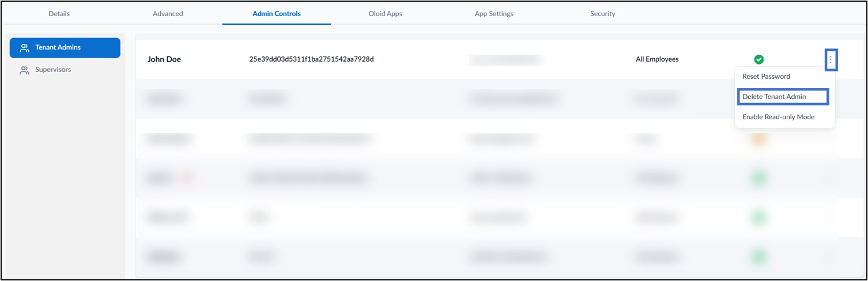The height and width of the screenshot is (281, 868).
Task: Click John Doe's green status checkmark
Action: (759, 59)
